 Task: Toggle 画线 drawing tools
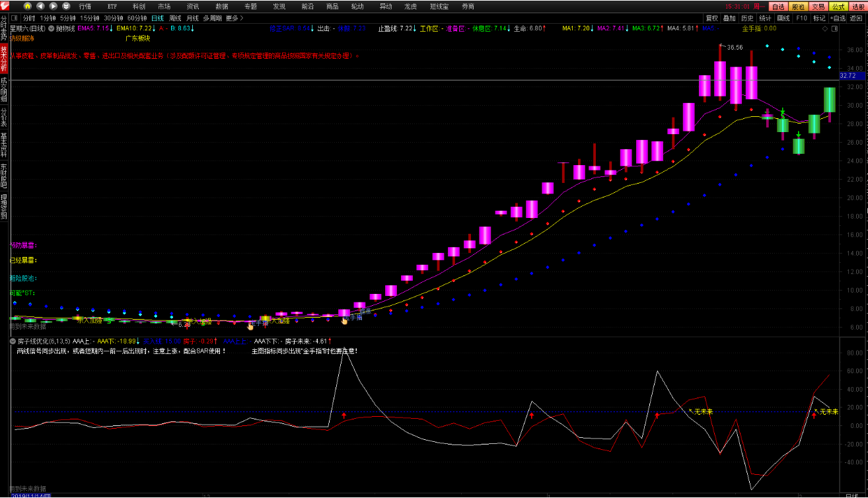783,18
